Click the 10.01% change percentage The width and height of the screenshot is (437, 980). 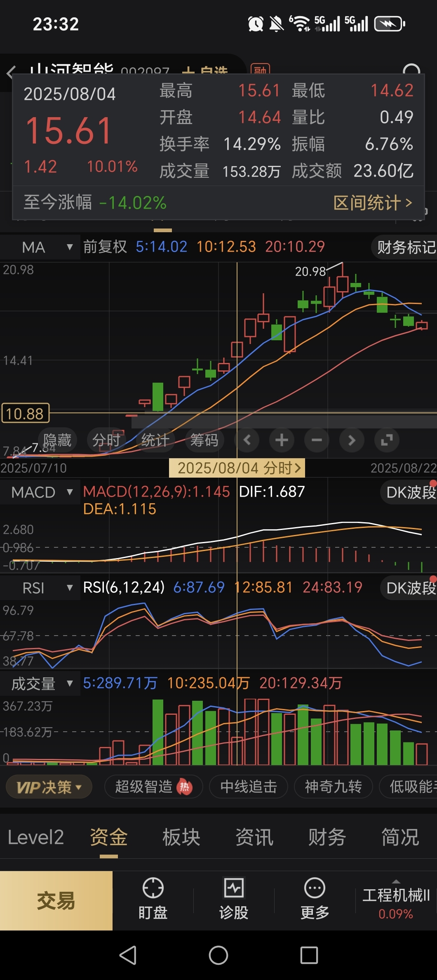tap(112, 167)
